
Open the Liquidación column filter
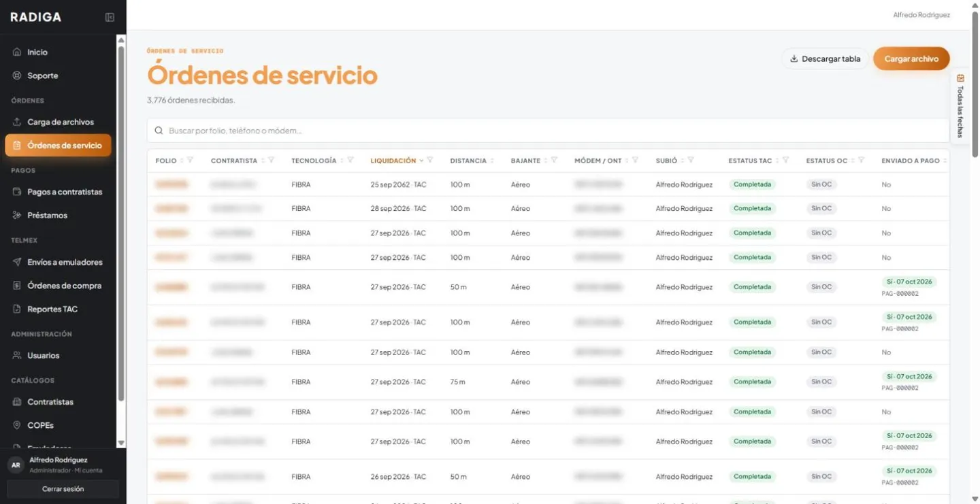pyautogui.click(x=430, y=161)
